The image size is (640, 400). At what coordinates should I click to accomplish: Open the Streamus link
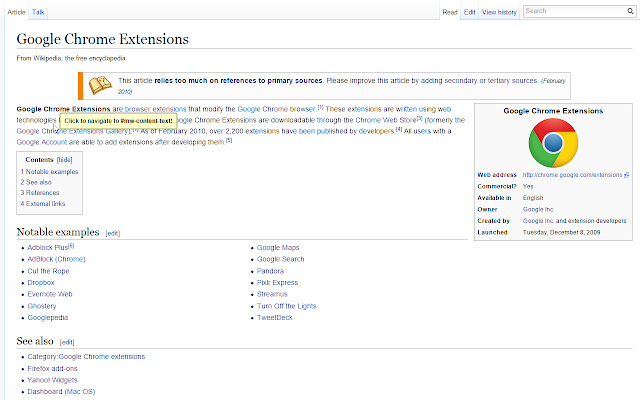point(272,294)
